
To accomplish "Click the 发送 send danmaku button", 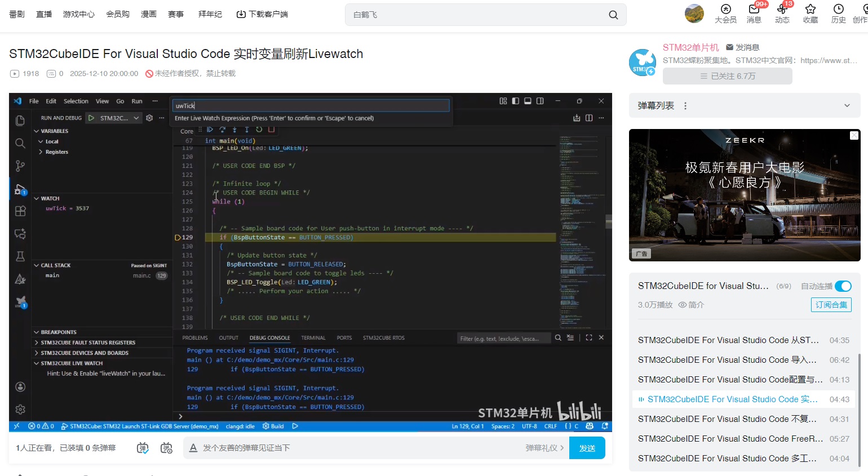I will 587,448.
